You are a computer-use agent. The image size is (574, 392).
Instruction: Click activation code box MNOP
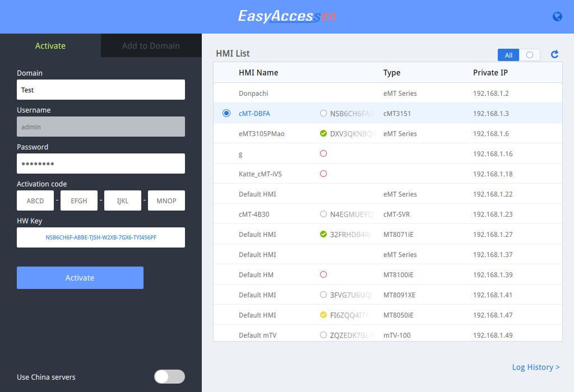pyautogui.click(x=166, y=200)
